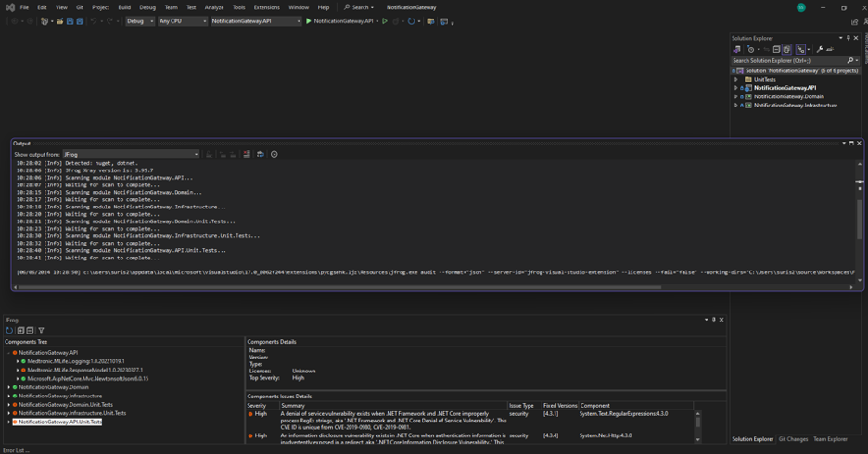The height and width of the screenshot is (454, 868).
Task: Switch to the Git Changes tab
Action: [793, 439]
